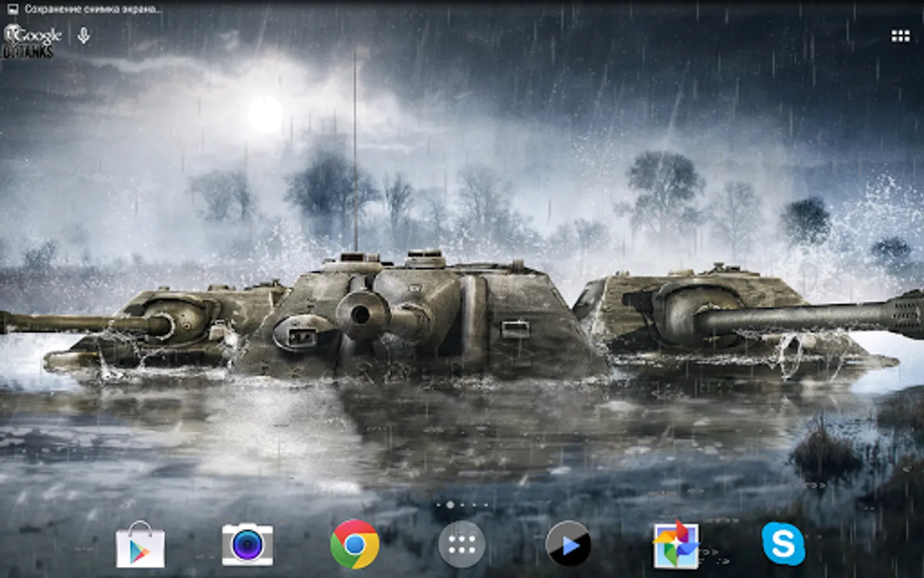Open the Chrome browser

tap(355, 544)
